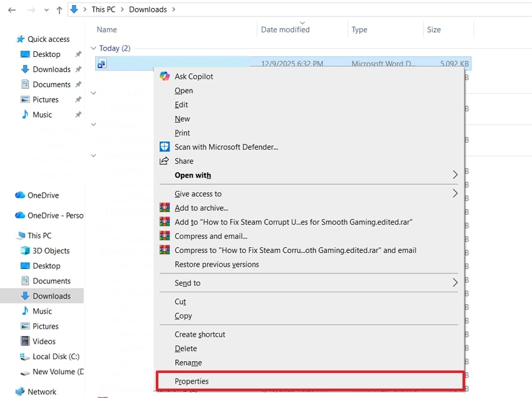Click the WinRAR icon beside Add to archive
The width and height of the screenshot is (532, 398).
click(x=165, y=208)
